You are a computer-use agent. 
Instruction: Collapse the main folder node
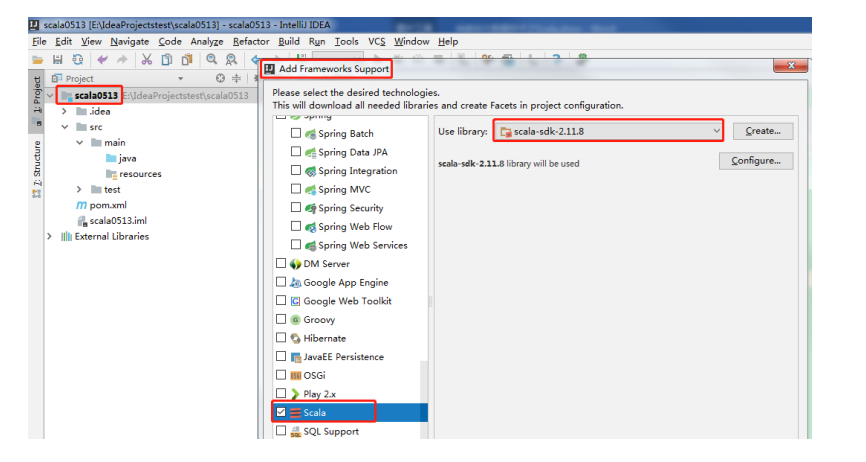[x=80, y=142]
